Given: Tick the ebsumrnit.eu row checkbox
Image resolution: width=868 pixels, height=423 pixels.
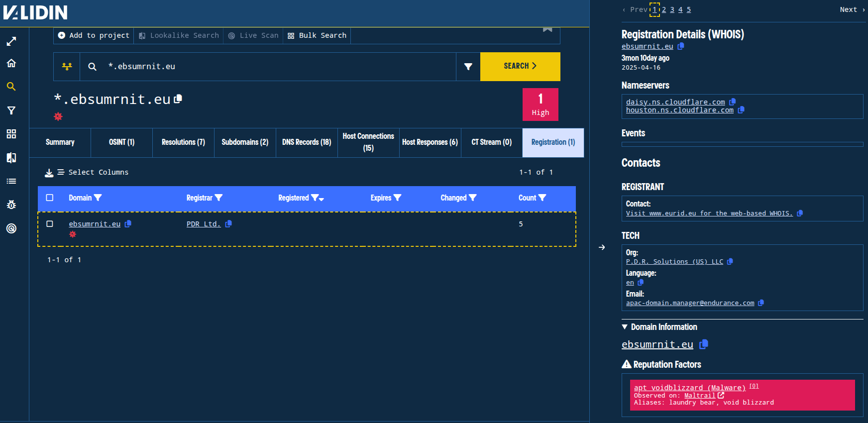Looking at the screenshot, I should tap(50, 224).
